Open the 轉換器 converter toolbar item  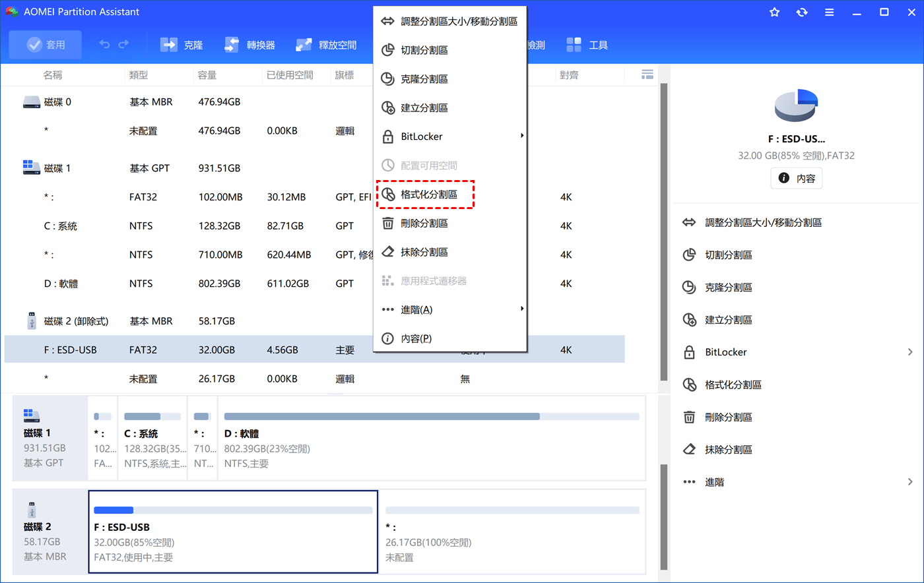click(x=249, y=45)
